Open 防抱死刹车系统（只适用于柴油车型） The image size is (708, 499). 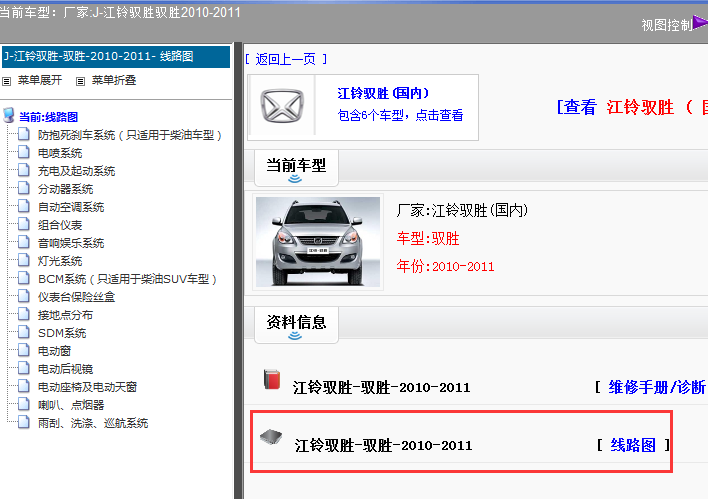click(130, 135)
